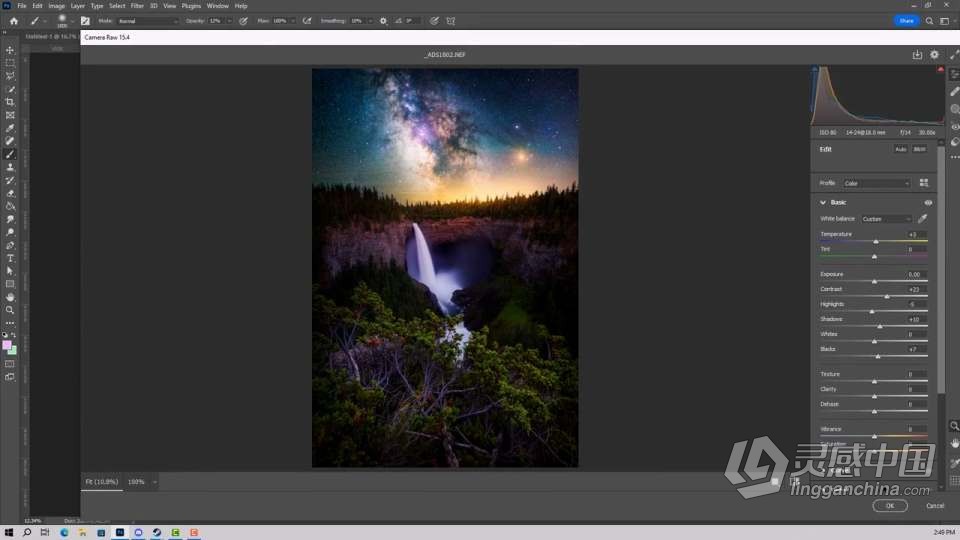Browse profiles using the grid icon
Image resolution: width=960 pixels, height=540 pixels.
coord(923,183)
